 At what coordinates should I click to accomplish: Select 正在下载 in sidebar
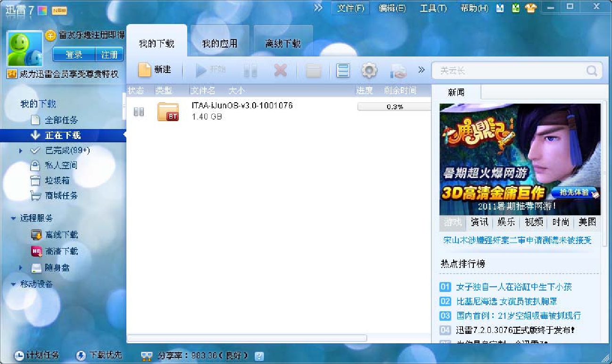63,135
